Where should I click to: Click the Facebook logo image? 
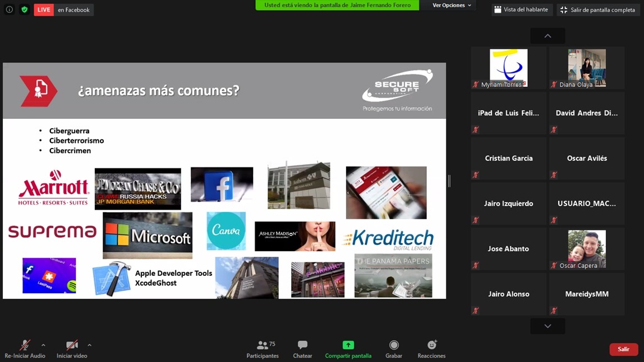tap(222, 184)
